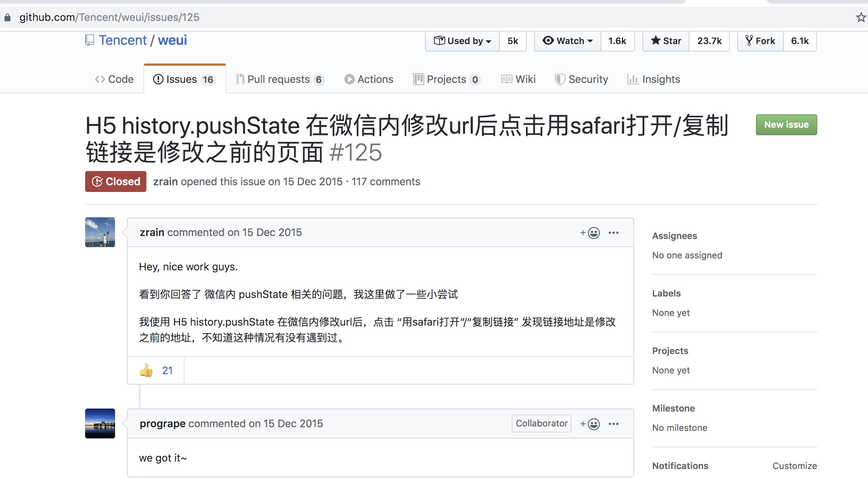The height and width of the screenshot is (478, 868).
Task: Click progrape username in second comment
Action: 162,423
